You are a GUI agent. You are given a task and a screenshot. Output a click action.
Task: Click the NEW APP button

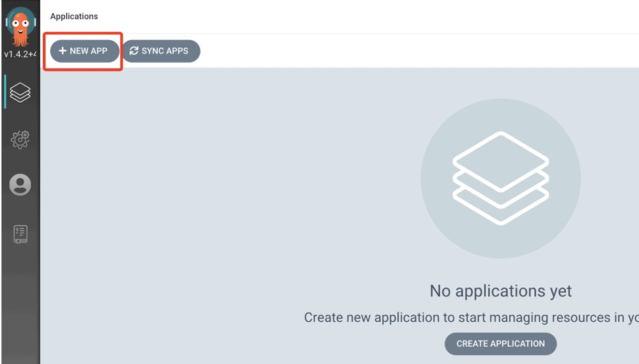point(85,51)
